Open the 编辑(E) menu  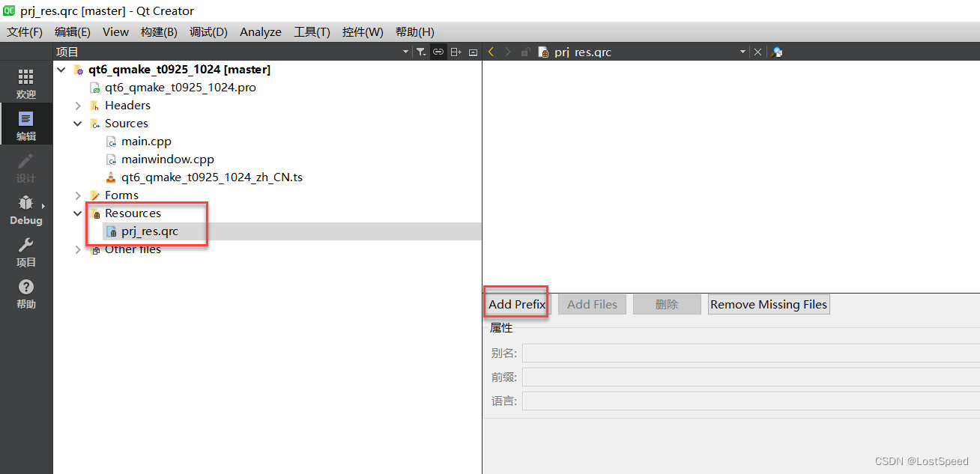[x=73, y=31]
